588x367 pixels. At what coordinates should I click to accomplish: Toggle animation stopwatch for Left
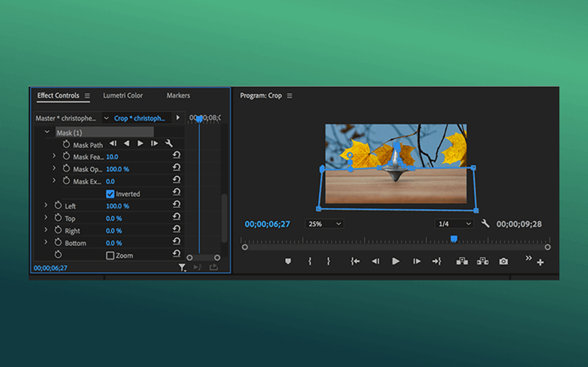(58, 205)
